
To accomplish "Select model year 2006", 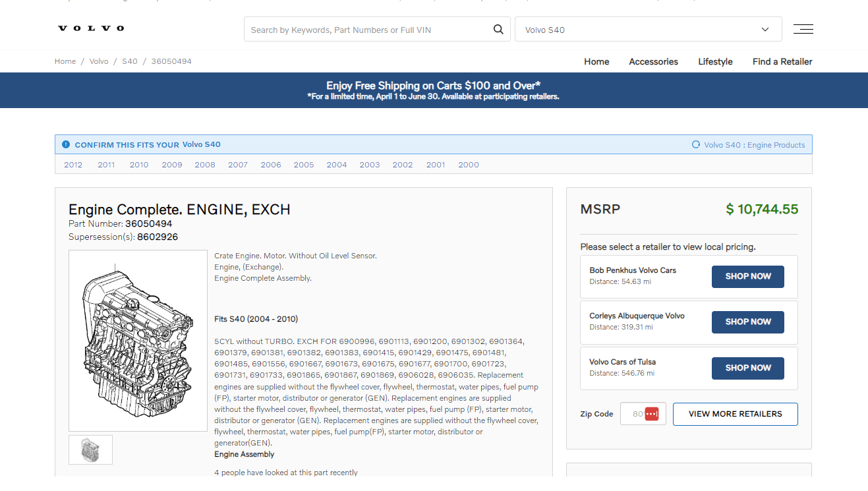I will 271,165.
